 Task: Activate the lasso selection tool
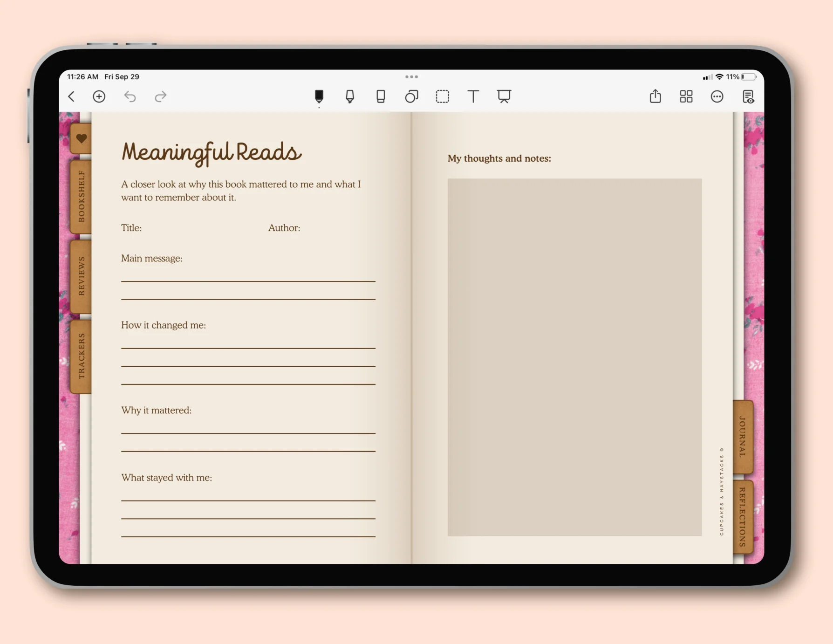442,96
